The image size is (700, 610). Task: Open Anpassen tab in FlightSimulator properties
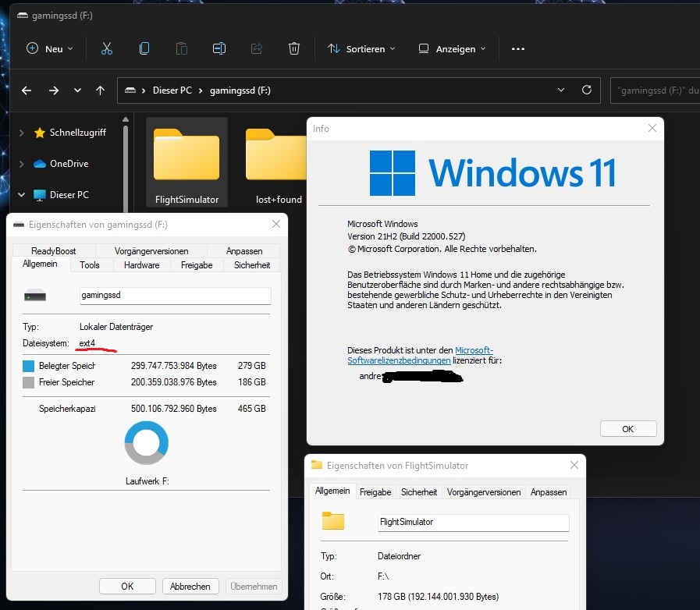pos(548,491)
